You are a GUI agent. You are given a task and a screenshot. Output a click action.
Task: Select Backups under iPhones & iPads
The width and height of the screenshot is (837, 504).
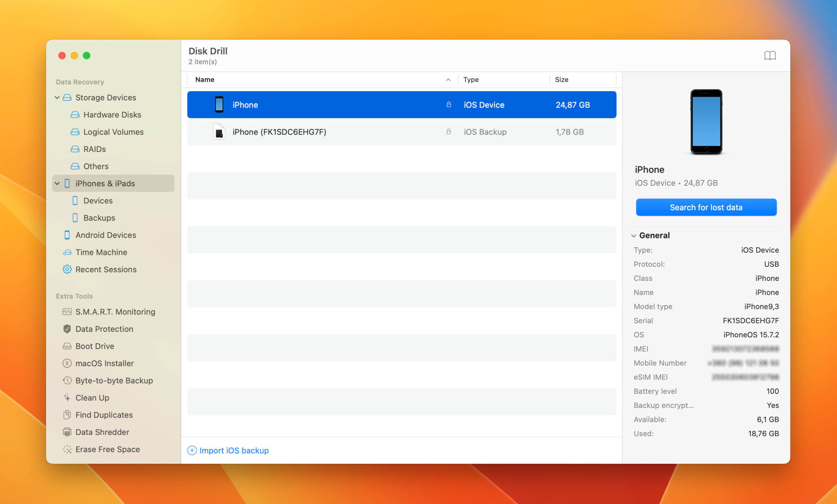[x=99, y=217]
